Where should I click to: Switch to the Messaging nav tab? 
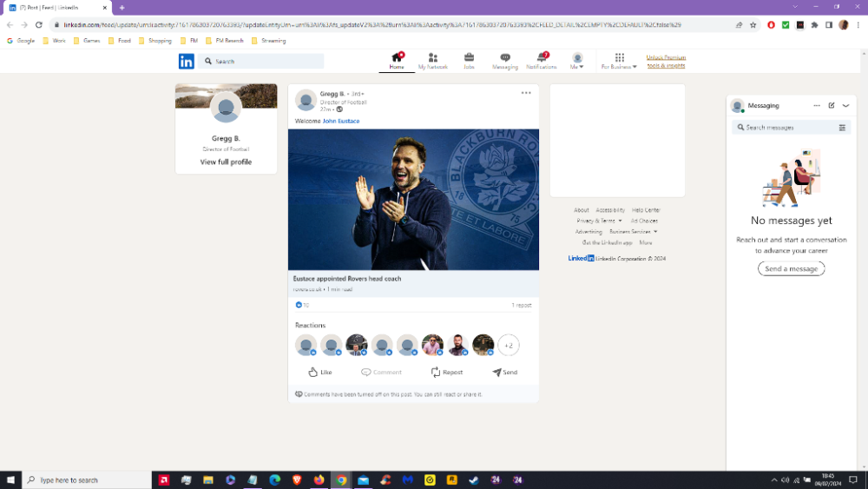pyautogui.click(x=505, y=60)
